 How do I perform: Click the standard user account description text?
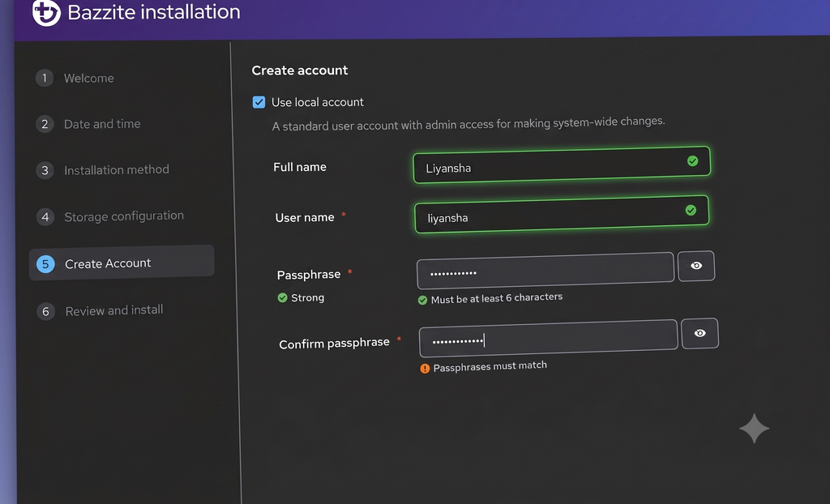click(x=468, y=124)
